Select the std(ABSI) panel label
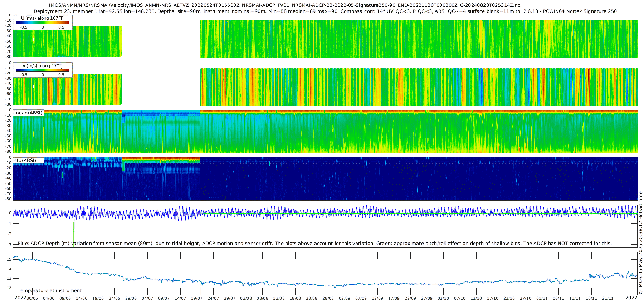 [25, 160]
